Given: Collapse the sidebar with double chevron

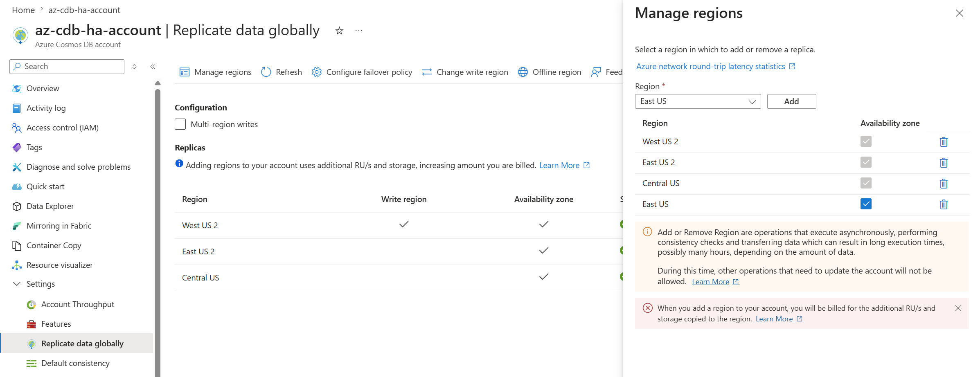Looking at the screenshot, I should pyautogui.click(x=153, y=67).
